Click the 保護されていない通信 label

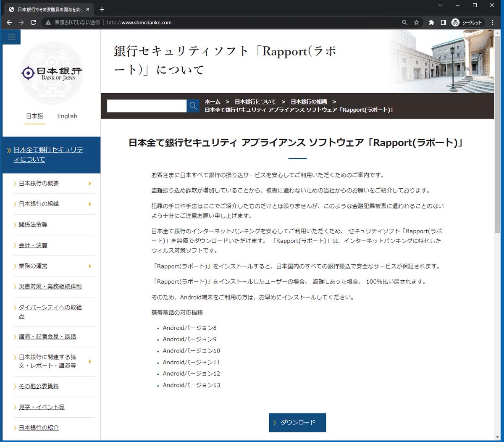77,23
